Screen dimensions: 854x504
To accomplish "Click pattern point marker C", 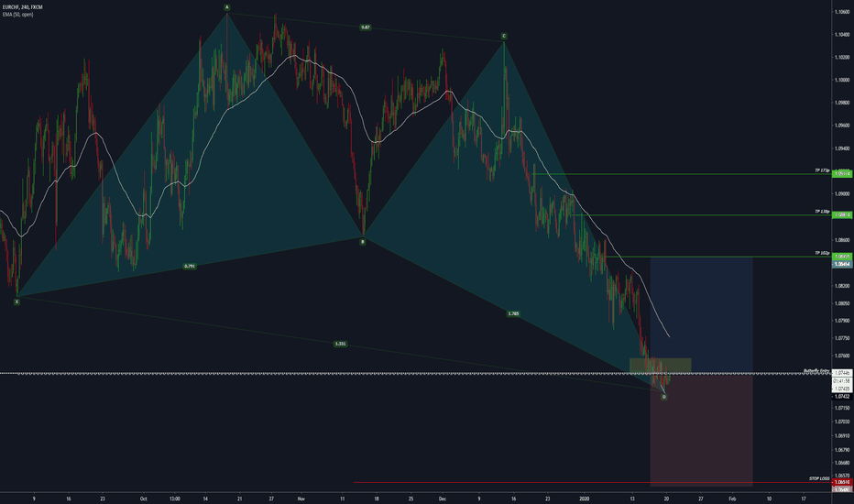I will point(504,36).
